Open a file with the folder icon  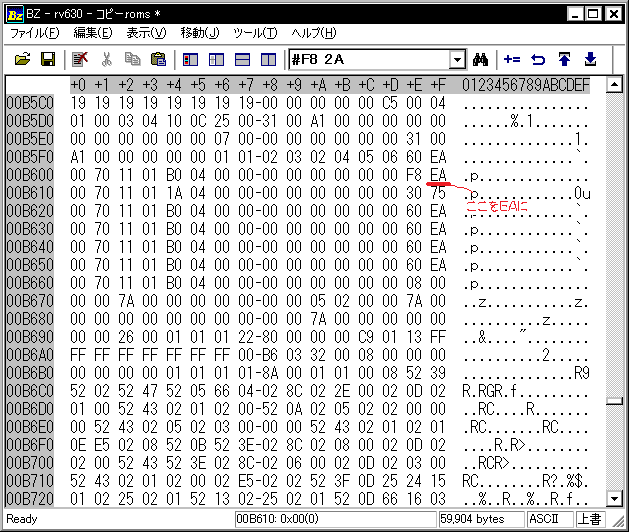(22, 59)
